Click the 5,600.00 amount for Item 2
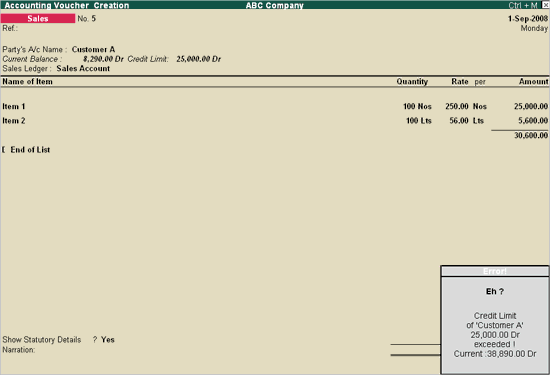This screenshot has height=375, width=550. pyautogui.click(x=533, y=121)
